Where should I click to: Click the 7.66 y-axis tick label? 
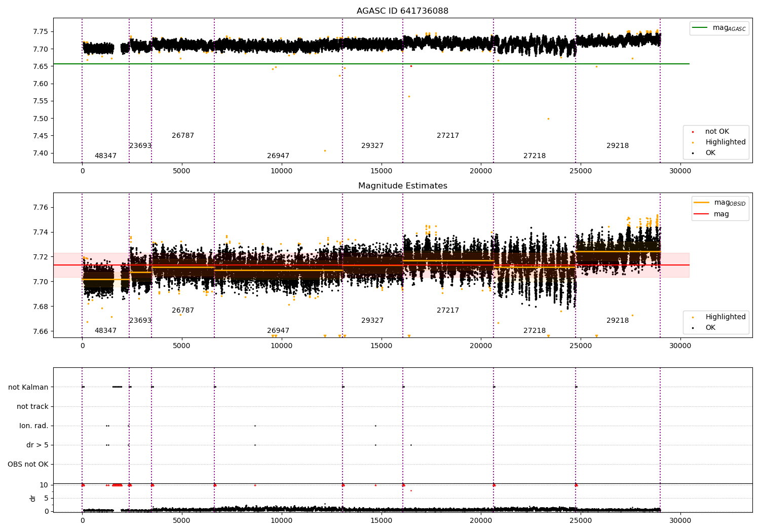tap(41, 331)
